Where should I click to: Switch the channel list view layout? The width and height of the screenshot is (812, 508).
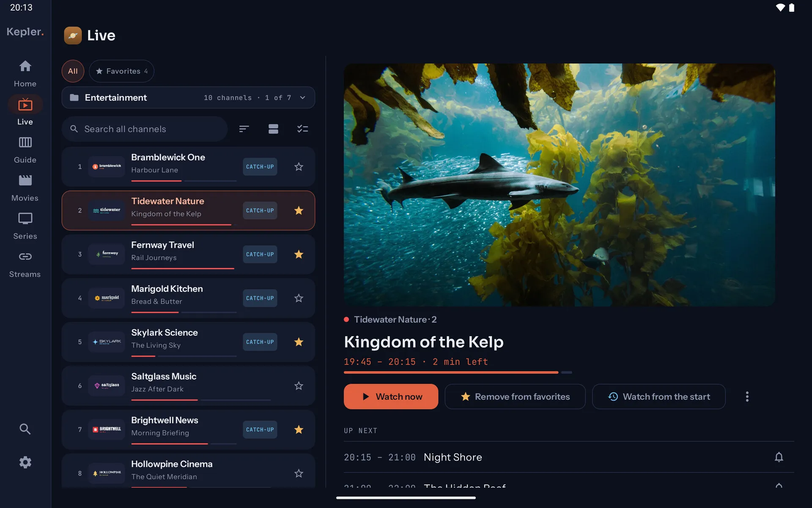tap(273, 129)
